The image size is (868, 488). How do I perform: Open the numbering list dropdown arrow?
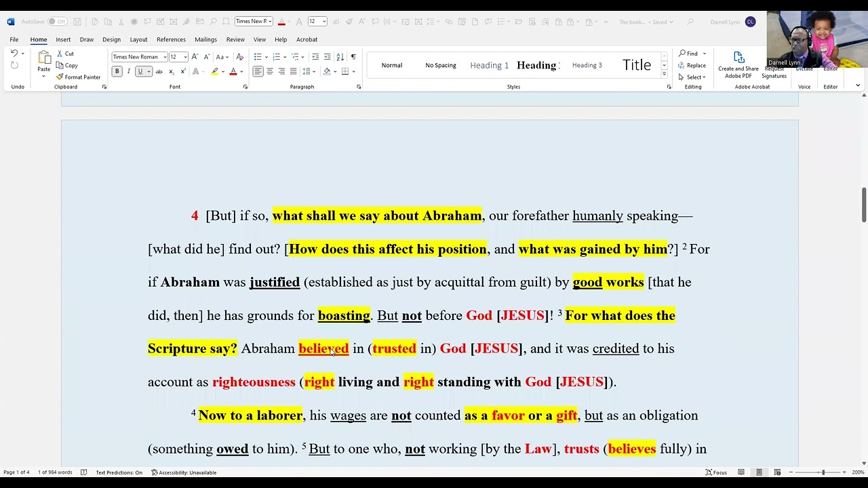[x=285, y=57]
